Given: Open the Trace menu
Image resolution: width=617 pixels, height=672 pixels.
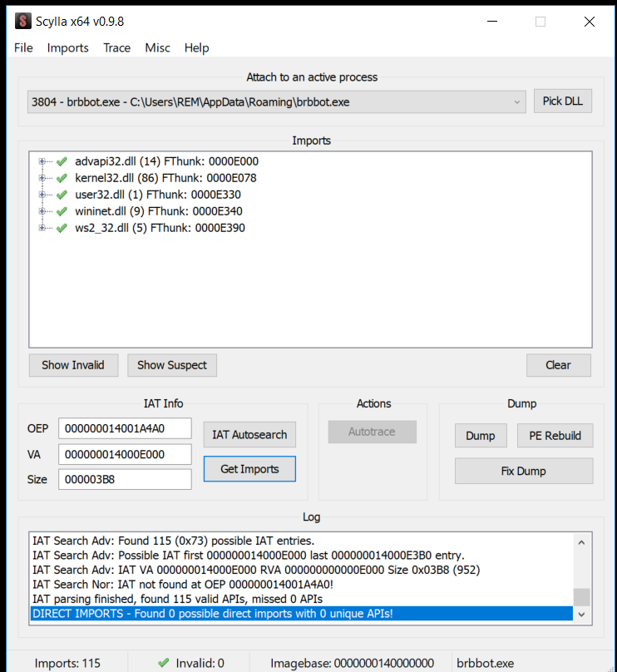Looking at the screenshot, I should (116, 48).
